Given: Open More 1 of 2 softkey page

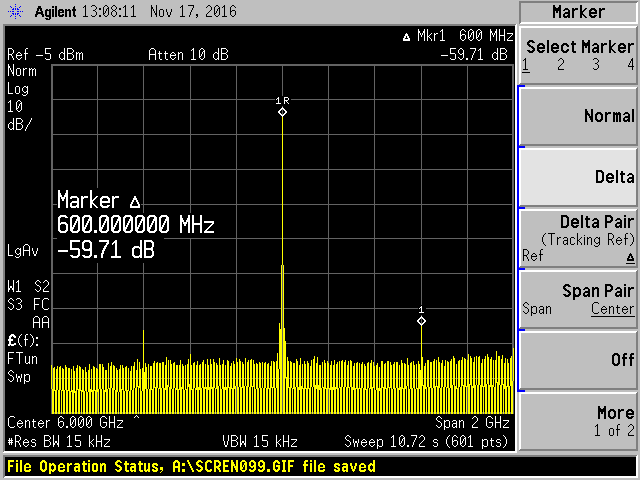Looking at the screenshot, I should coord(579,420).
